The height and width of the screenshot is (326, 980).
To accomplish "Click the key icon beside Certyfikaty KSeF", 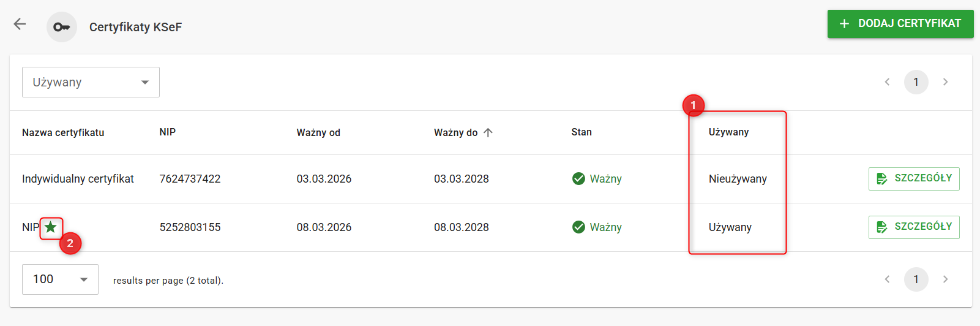I will click(x=62, y=27).
